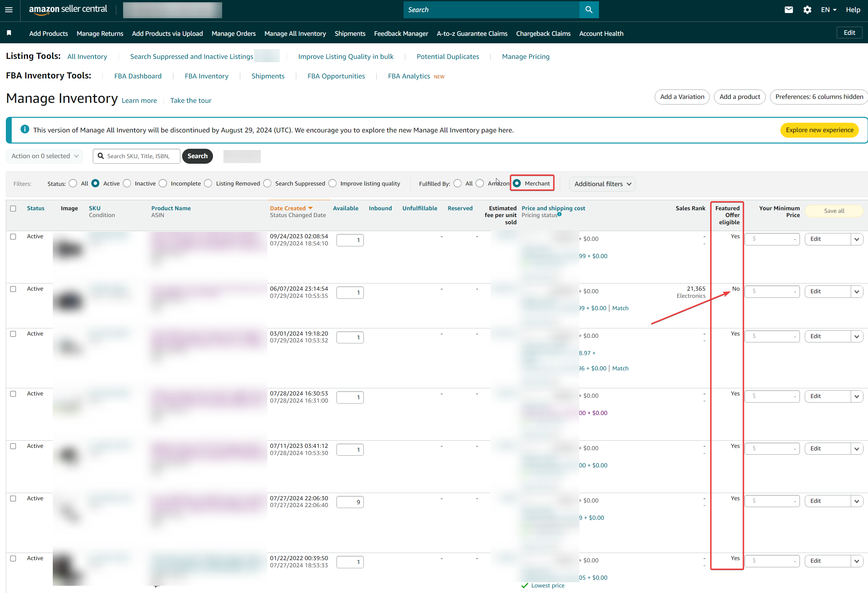
Task: Open the settings gear icon
Action: click(x=807, y=10)
